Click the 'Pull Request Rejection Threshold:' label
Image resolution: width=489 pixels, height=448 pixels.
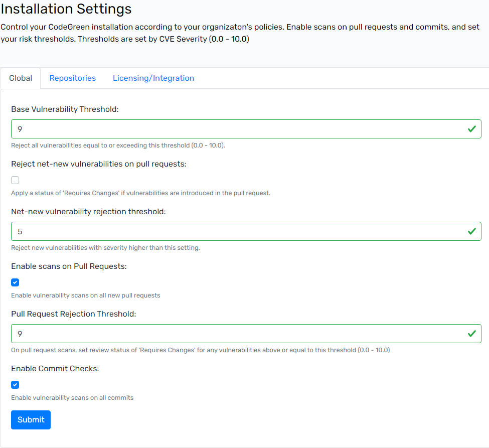[x=74, y=314]
